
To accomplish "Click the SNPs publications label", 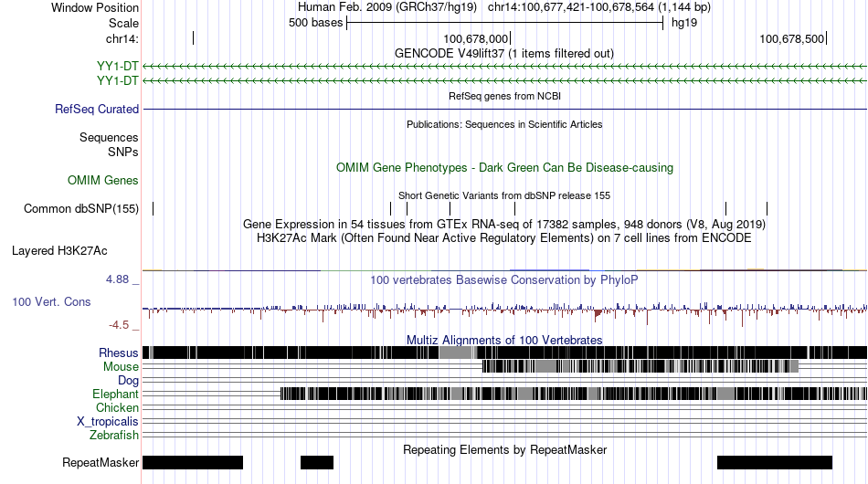I will (123, 152).
